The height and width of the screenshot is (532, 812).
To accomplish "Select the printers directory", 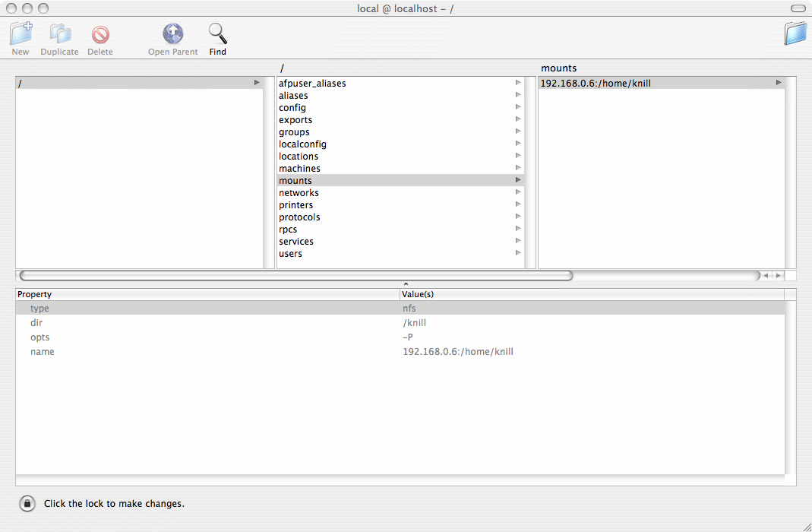I will (295, 205).
